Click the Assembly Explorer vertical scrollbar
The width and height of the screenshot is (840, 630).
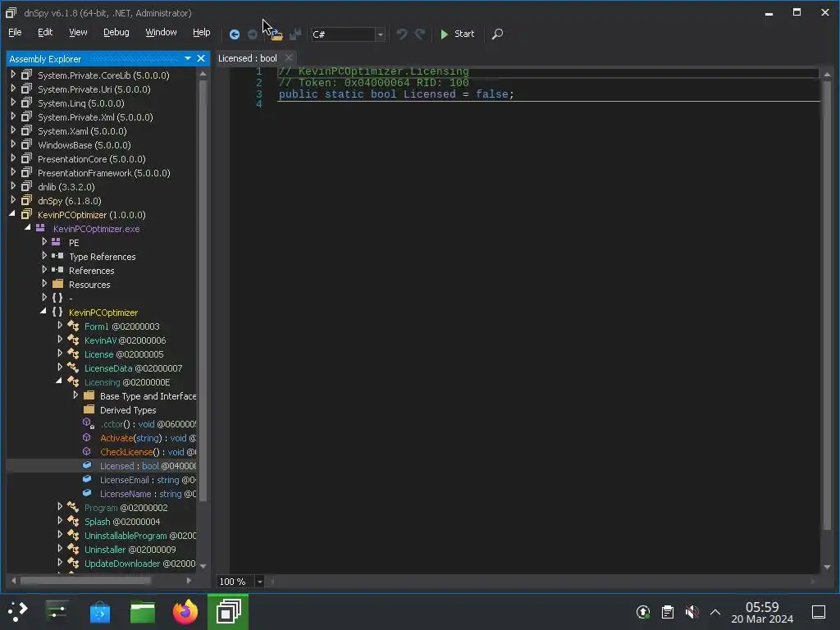pyautogui.click(x=203, y=290)
